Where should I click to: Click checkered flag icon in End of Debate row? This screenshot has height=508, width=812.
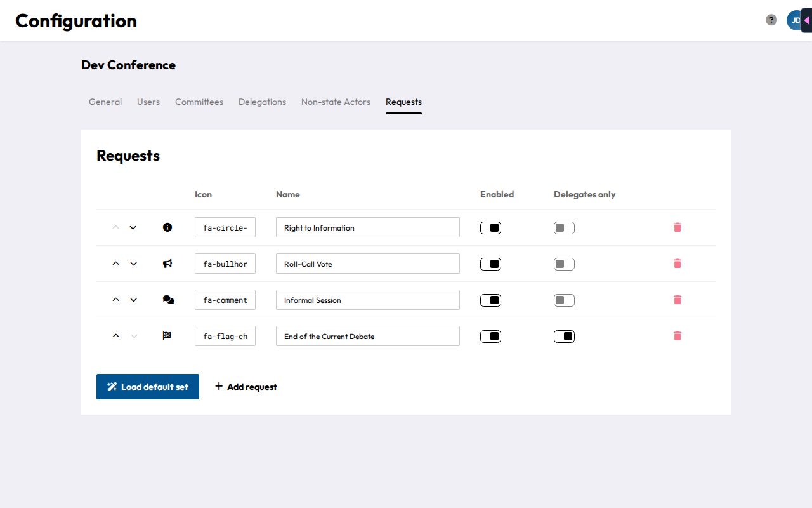(167, 336)
